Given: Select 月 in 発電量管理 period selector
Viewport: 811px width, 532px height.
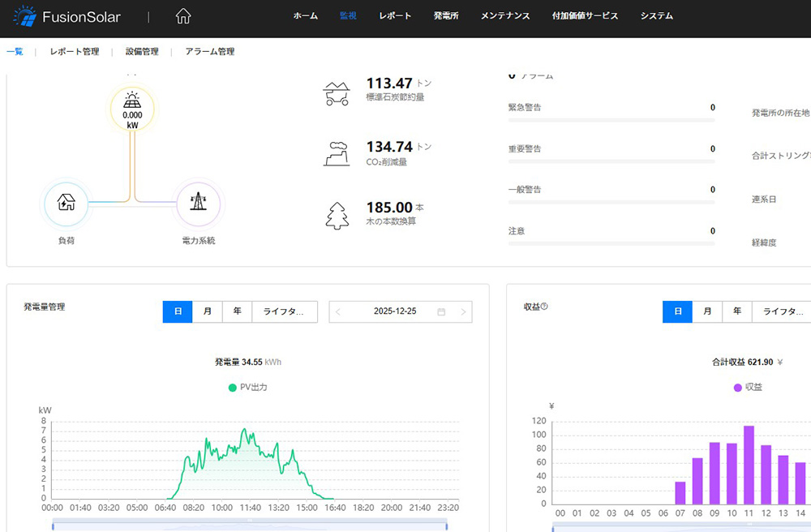Looking at the screenshot, I should [208, 311].
